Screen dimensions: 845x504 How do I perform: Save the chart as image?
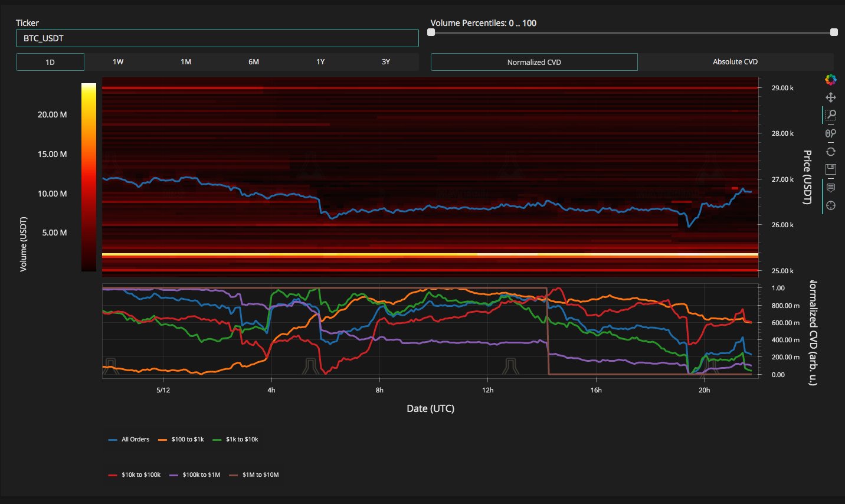pos(831,169)
